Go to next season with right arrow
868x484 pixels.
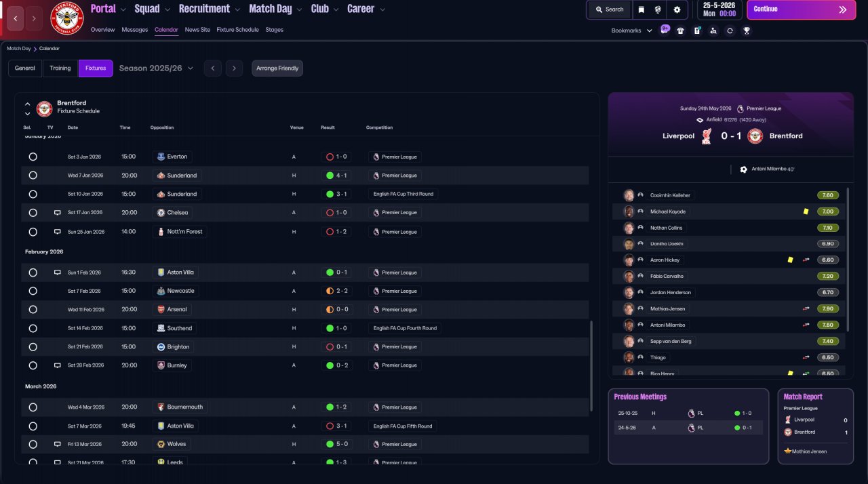tap(234, 68)
